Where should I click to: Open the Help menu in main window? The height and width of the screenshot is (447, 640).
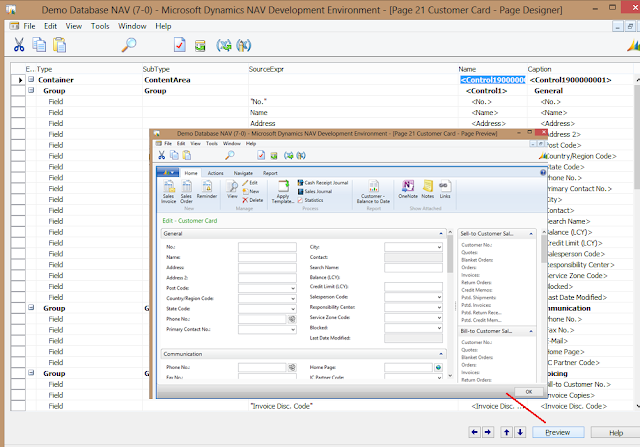[x=163, y=26]
